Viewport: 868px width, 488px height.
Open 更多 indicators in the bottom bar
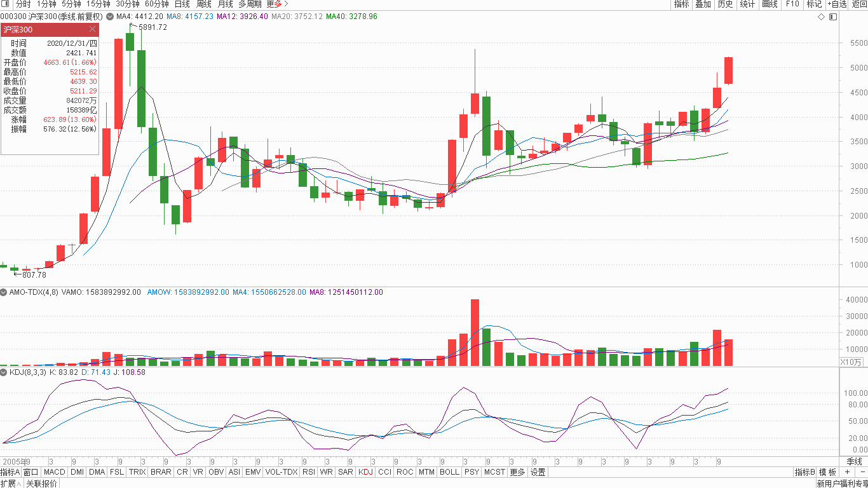[518, 472]
